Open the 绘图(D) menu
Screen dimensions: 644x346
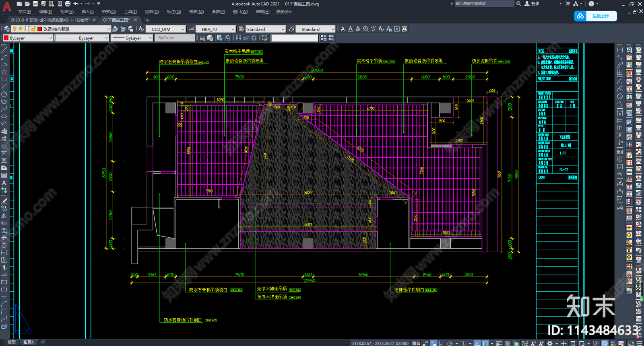pyautogui.click(x=152, y=12)
